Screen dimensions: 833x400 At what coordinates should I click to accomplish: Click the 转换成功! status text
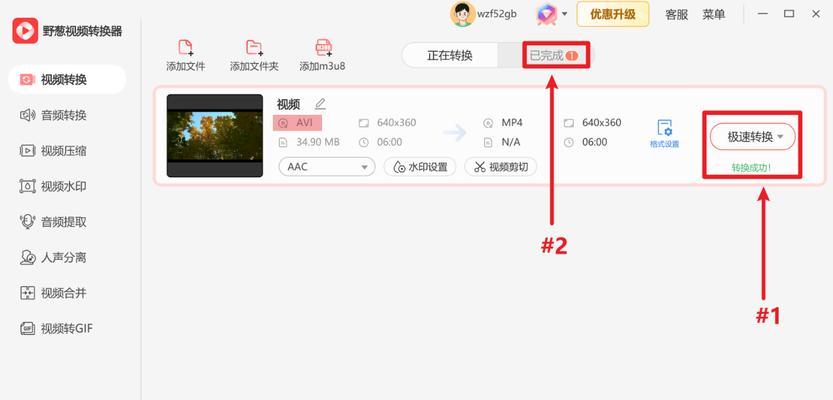[x=751, y=167]
